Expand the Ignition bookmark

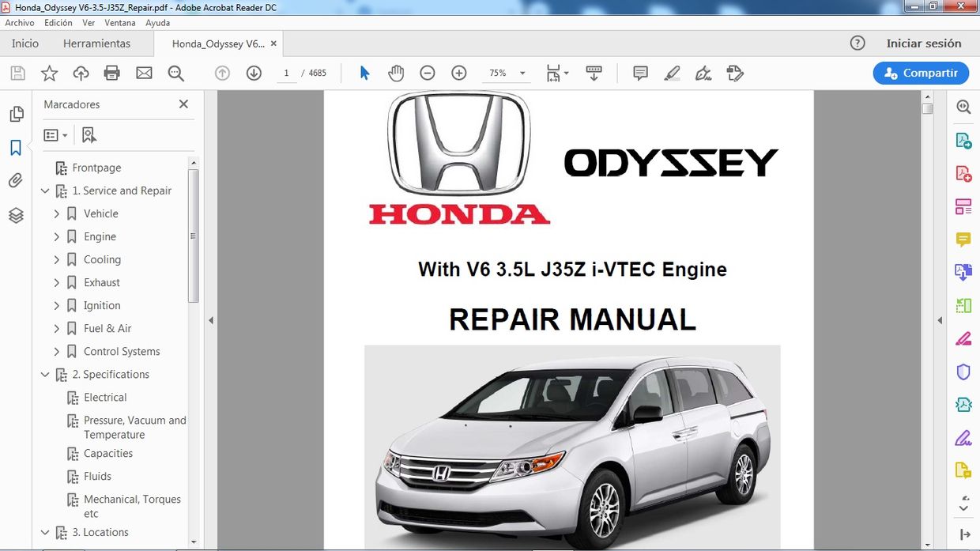[x=56, y=305]
